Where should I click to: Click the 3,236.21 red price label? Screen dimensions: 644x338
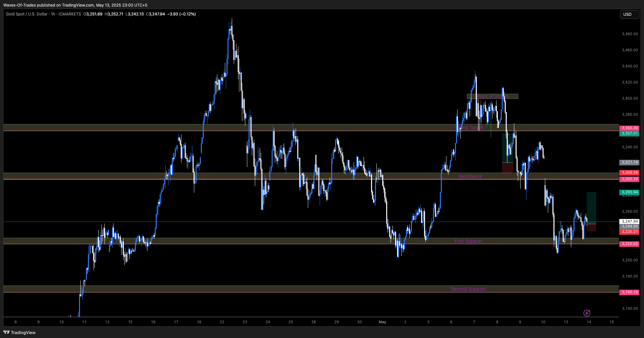630,232
